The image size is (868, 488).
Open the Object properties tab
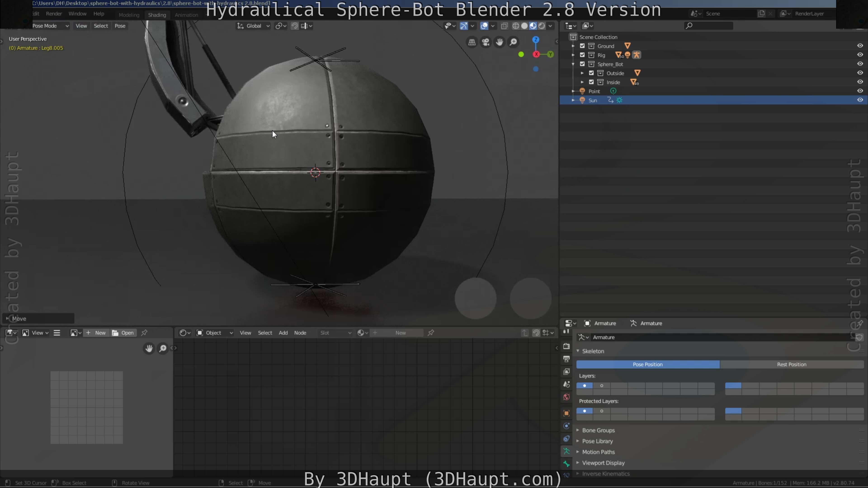(566, 413)
